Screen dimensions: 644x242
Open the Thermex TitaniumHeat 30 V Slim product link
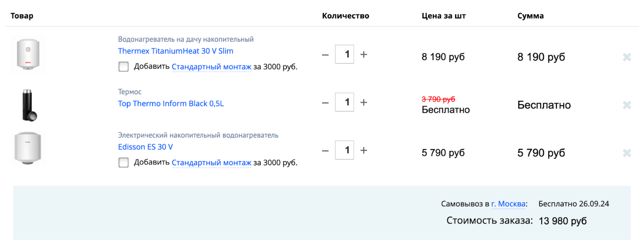click(175, 51)
